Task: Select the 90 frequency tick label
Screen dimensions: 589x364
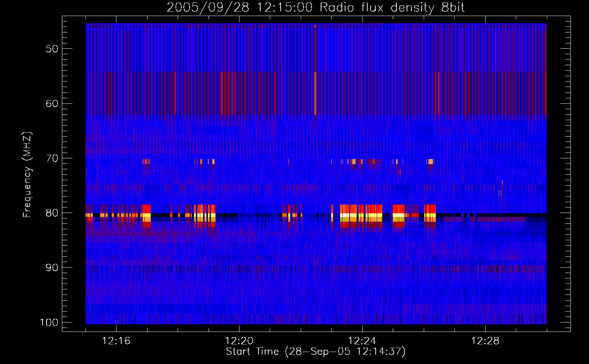Action: click(52, 268)
